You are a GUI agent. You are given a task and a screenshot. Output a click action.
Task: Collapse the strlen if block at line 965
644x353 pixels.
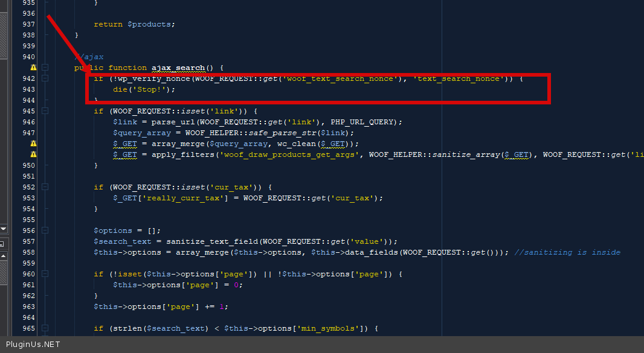(x=45, y=328)
